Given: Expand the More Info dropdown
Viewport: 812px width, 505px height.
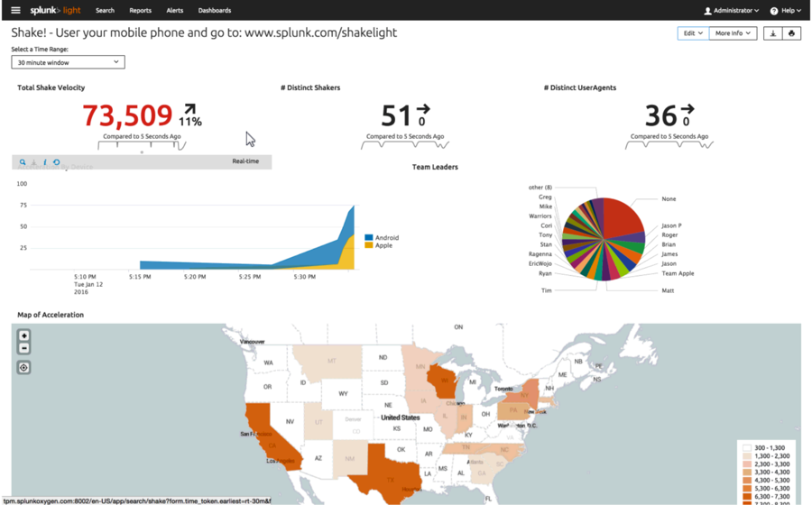Looking at the screenshot, I should pyautogui.click(x=733, y=33).
